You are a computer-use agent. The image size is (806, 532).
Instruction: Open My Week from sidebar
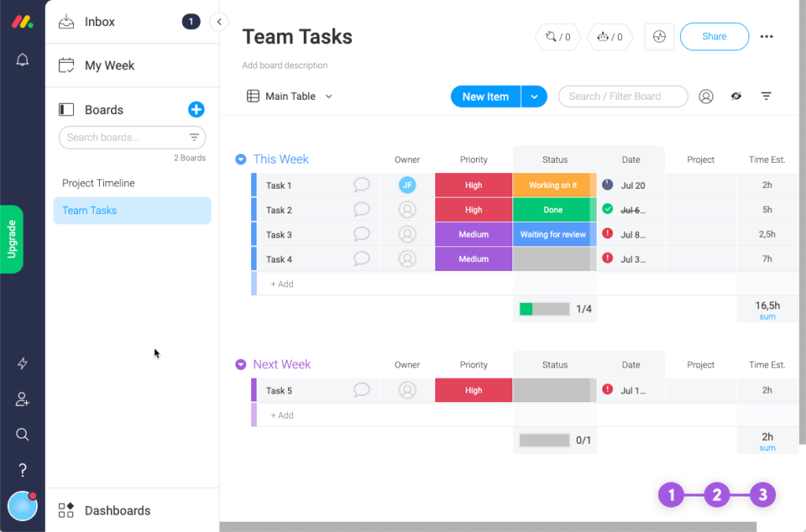tap(109, 65)
